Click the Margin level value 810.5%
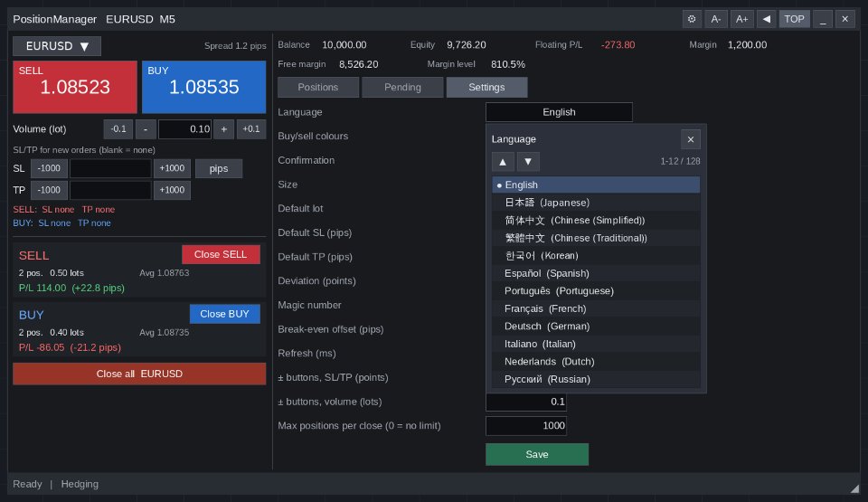The width and height of the screenshot is (868, 502). tap(507, 64)
